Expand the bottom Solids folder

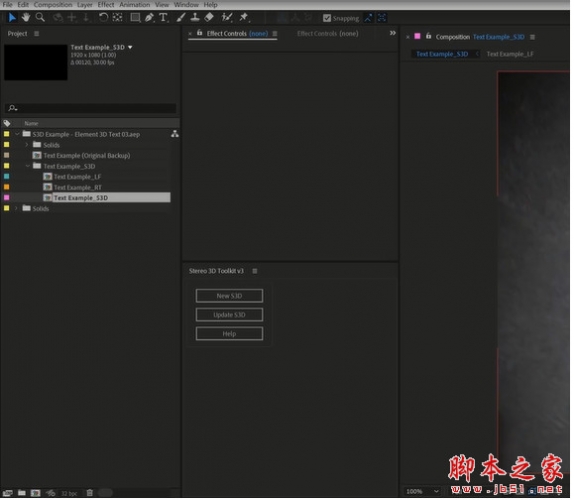16,208
